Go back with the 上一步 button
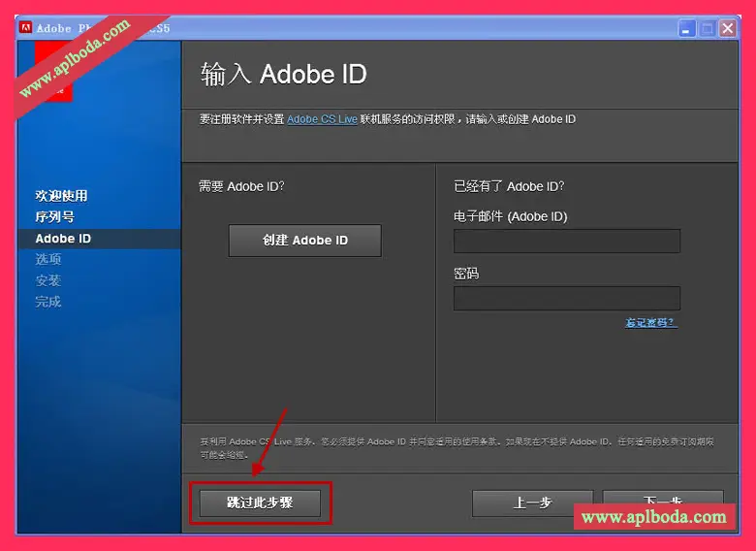 coord(531,502)
